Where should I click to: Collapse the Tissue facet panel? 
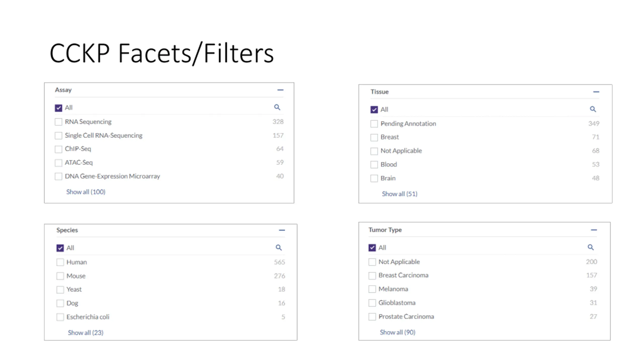point(596,92)
